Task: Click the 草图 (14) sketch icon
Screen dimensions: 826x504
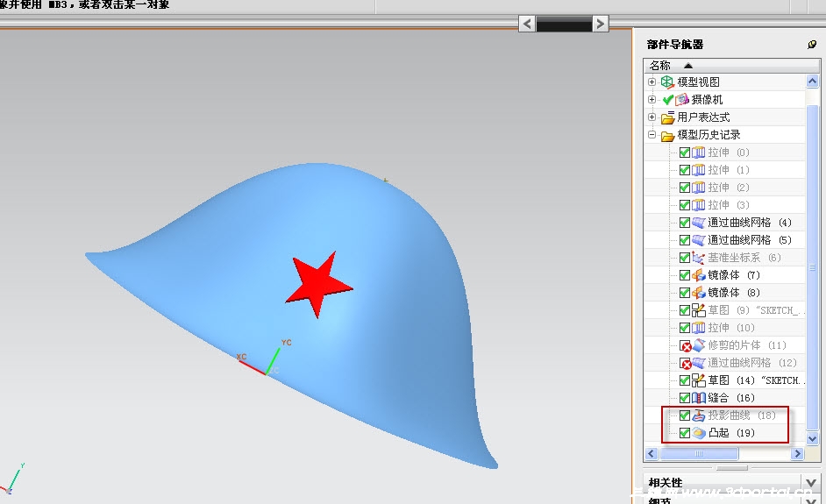Action: [x=699, y=380]
